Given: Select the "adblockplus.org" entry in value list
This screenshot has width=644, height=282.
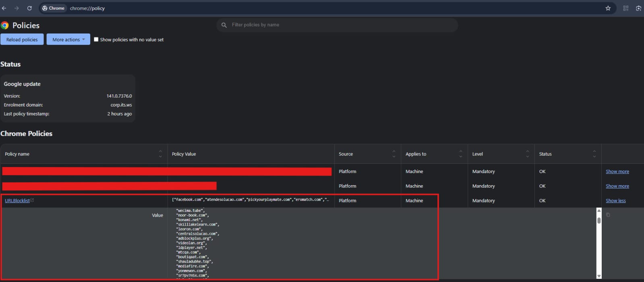Looking at the screenshot, I should point(195,238).
